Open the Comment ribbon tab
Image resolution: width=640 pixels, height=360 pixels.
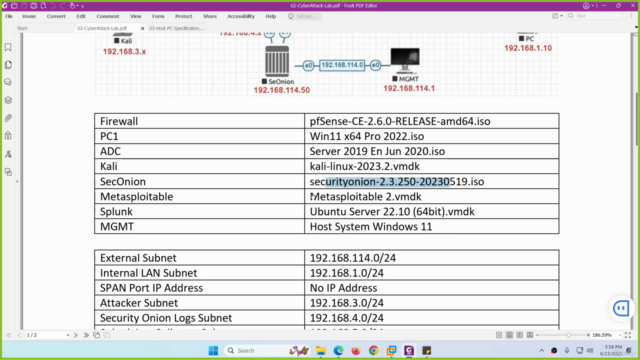pos(108,16)
